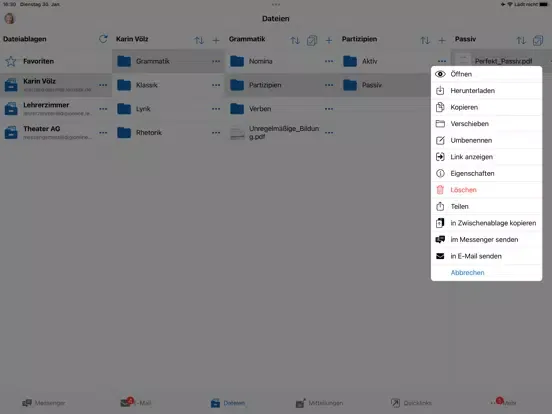Choose Teilen in context menu
Viewport: 552px width, 414px height.
pyautogui.click(x=487, y=207)
